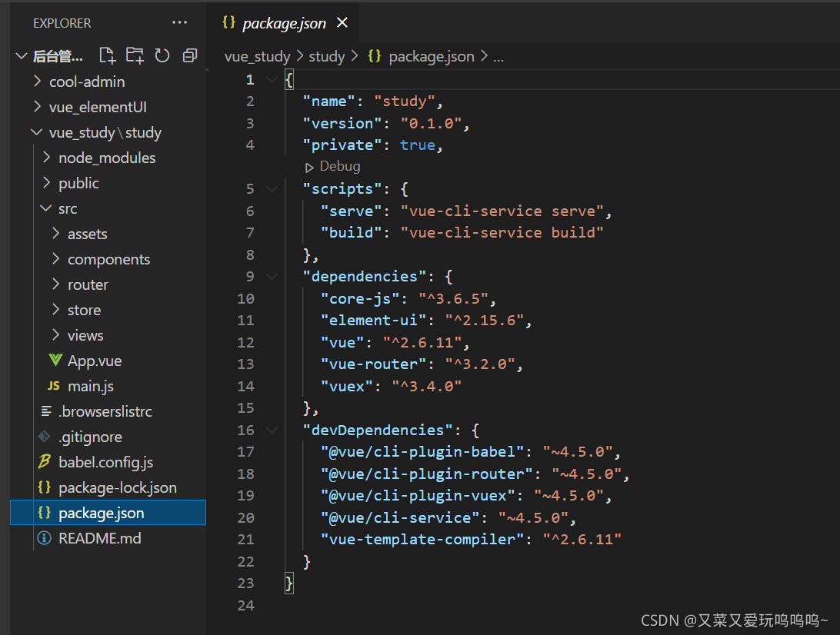
Task: Expand the assets folder
Action: [x=55, y=234]
